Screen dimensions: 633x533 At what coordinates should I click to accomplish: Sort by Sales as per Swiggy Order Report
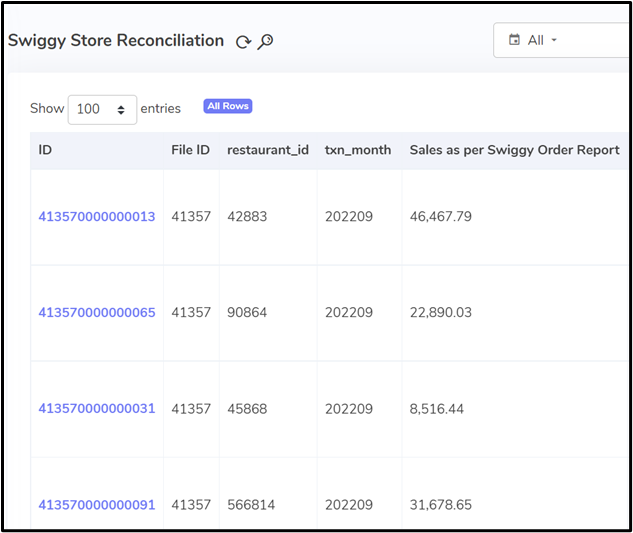(x=514, y=150)
